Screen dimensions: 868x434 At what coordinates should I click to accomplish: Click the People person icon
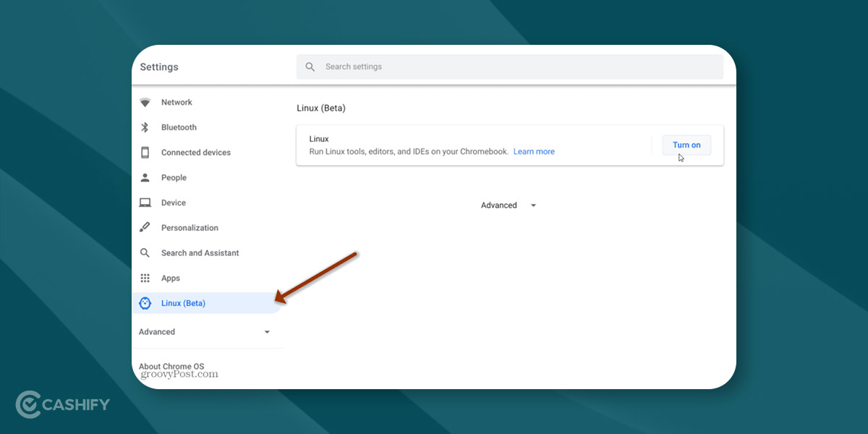(145, 178)
